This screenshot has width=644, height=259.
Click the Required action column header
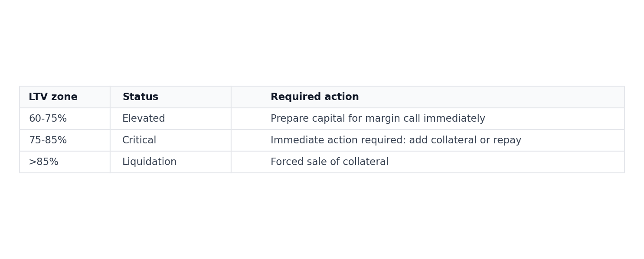(x=314, y=97)
